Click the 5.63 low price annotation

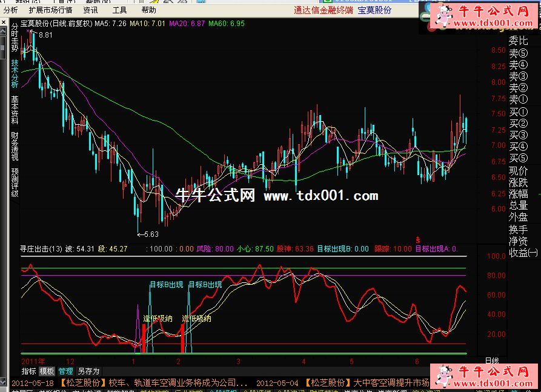point(151,234)
